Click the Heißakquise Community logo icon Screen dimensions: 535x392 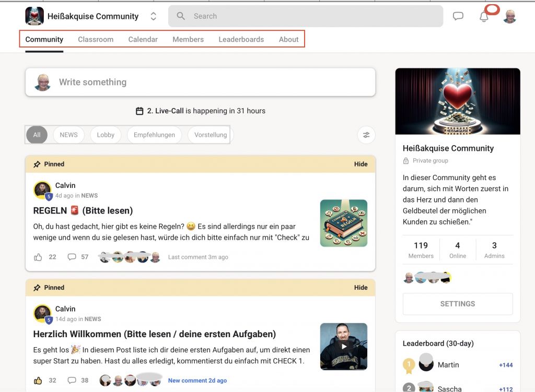point(34,16)
